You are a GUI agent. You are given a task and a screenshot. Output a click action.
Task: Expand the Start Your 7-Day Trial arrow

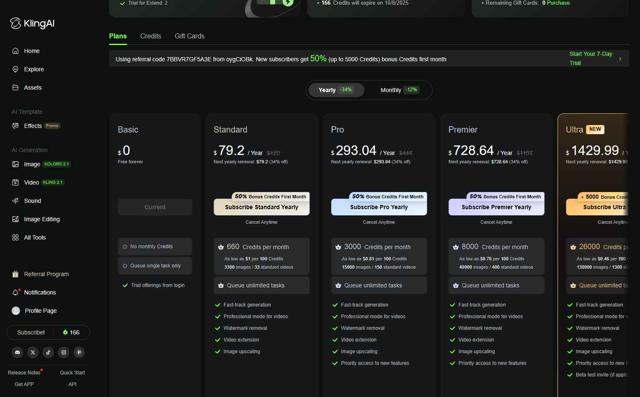620,59
